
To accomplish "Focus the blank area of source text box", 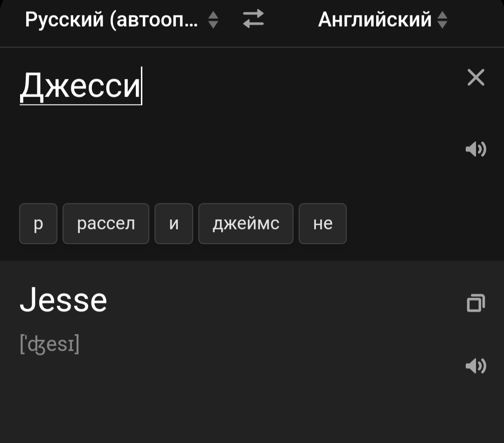I will [x=233, y=149].
